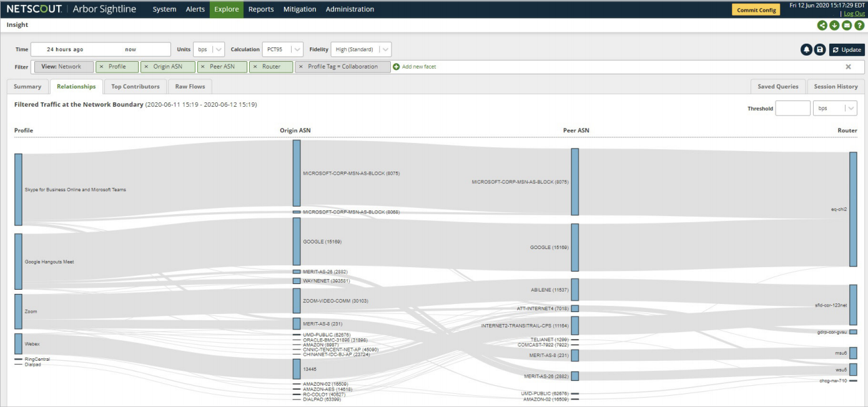The image size is (868, 407).
Task: Click origin ASN MICROSOFT-CORP-MSN-AS-BLOCK (8075) node
Action: coord(297,173)
